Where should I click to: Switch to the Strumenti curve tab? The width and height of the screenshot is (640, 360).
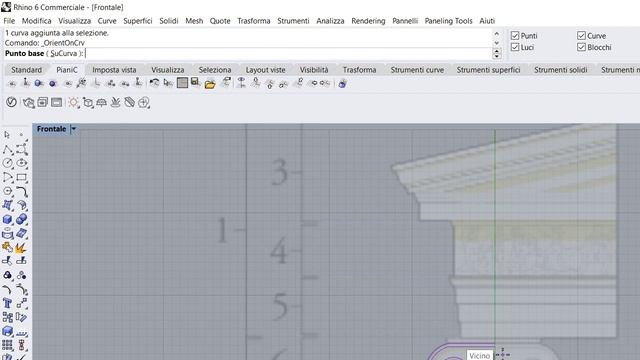[417, 70]
